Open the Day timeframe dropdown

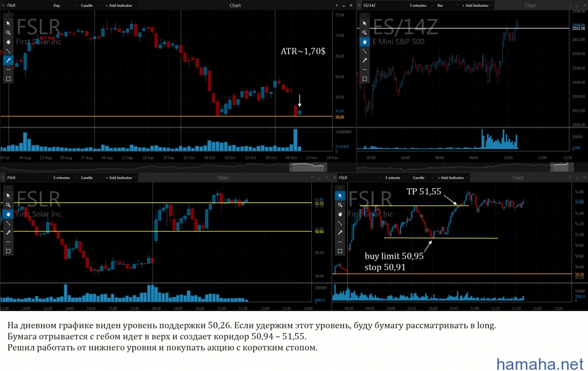(64, 6)
